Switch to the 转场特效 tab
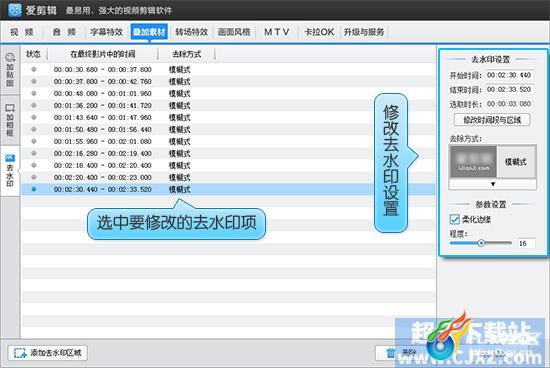This screenshot has height=368, width=550. [x=192, y=32]
